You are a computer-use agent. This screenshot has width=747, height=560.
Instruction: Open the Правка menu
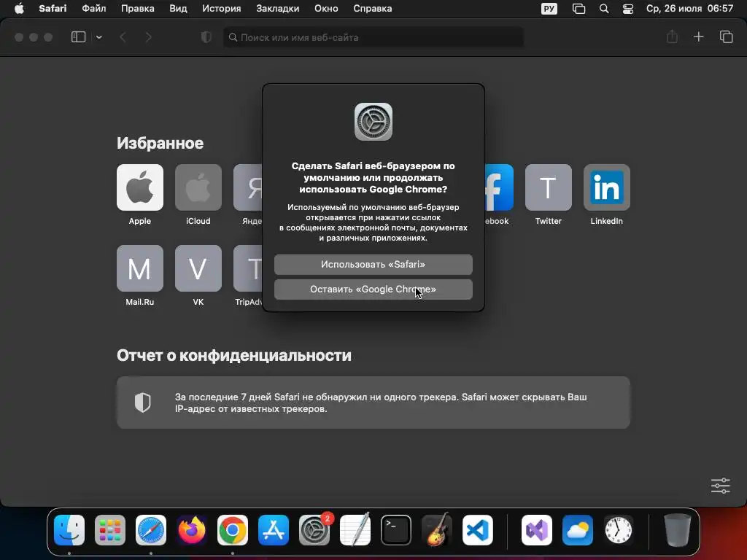137,9
